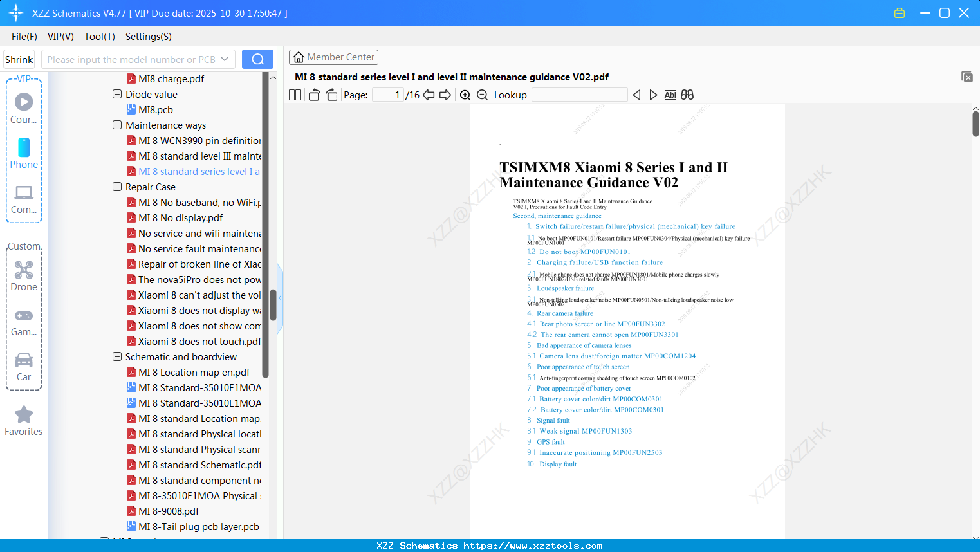
Task: Open 'The nova5iPro does not power' file
Action: [x=194, y=280]
